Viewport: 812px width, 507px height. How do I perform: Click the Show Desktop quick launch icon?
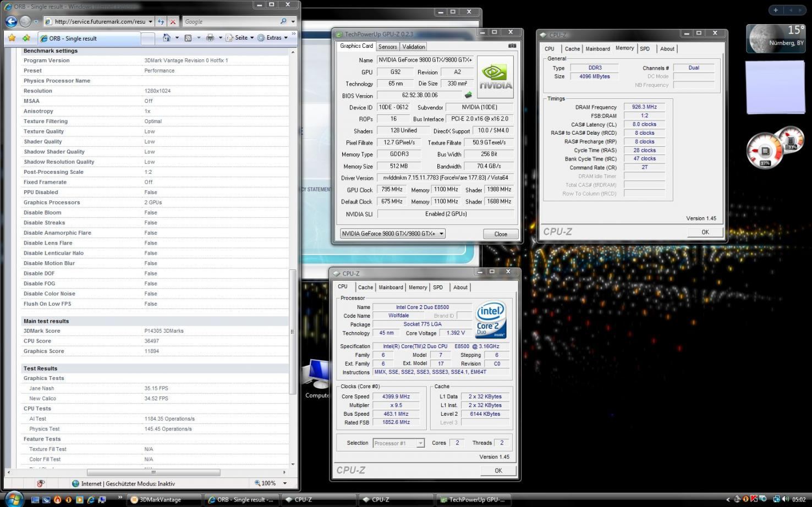(x=36, y=500)
